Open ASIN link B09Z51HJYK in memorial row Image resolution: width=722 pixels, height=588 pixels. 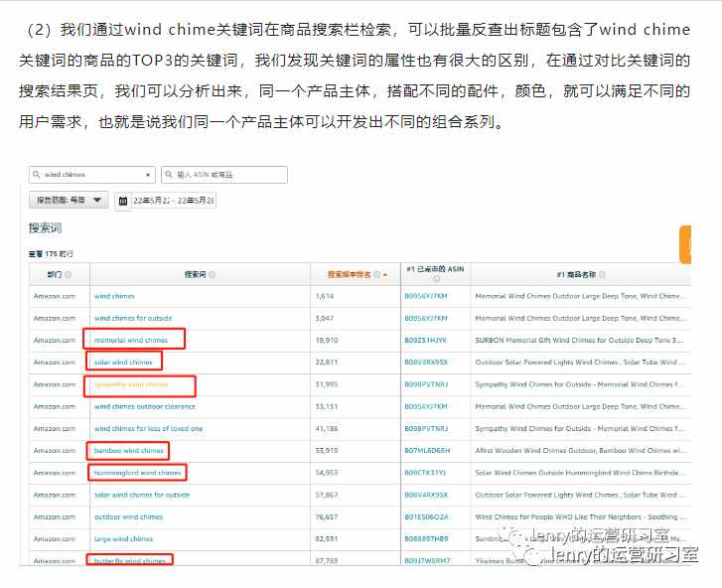pos(426,341)
